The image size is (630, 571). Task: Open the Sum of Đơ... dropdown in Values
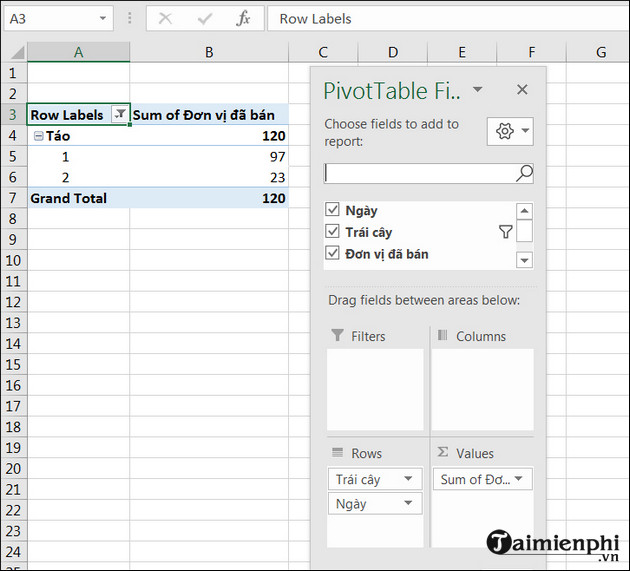pos(518,478)
